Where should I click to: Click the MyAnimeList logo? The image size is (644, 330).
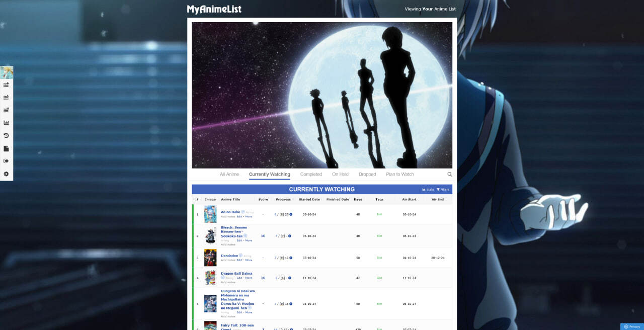coord(214,9)
